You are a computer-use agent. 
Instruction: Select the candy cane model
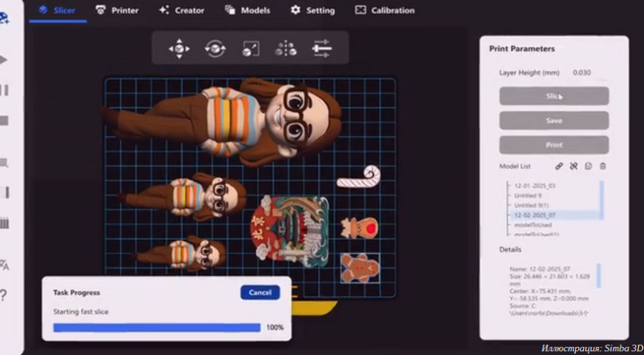(x=359, y=177)
